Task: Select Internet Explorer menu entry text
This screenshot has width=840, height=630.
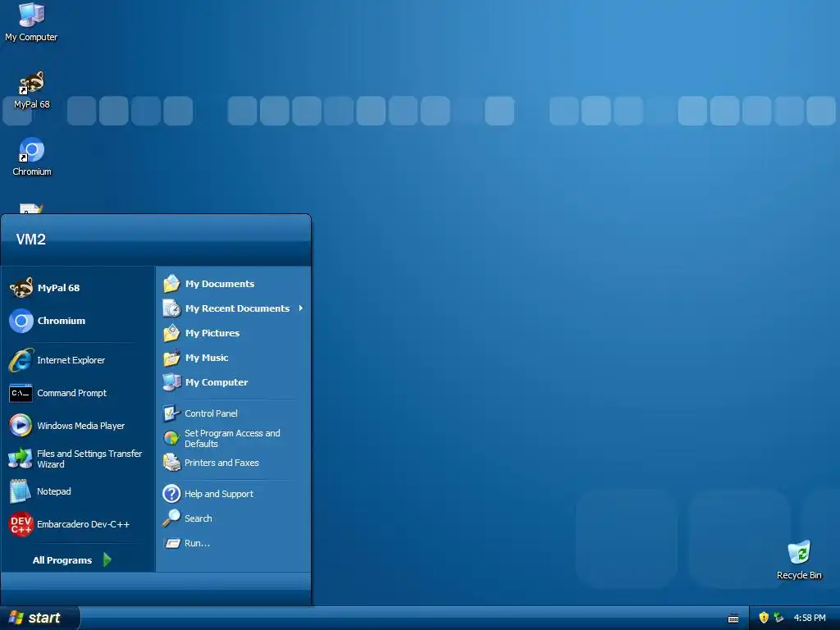Action: 71,361
